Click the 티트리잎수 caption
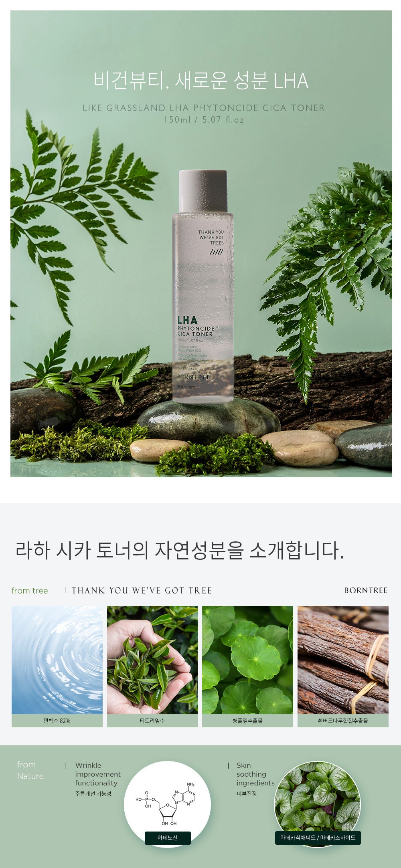Screen dimensions: 401x868 click(x=152, y=721)
